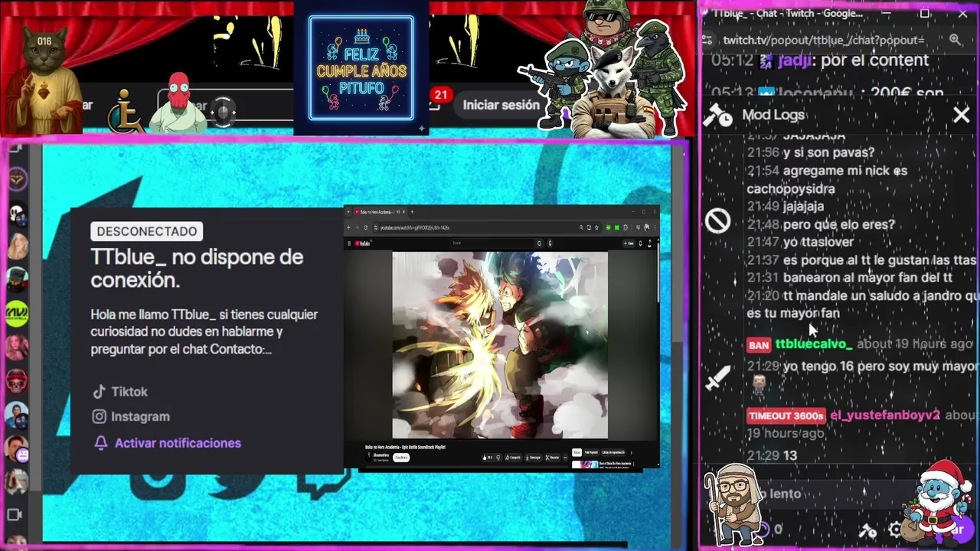Click 'Iniciar sesión' button
Screen dimensions: 980x551
[501, 105]
